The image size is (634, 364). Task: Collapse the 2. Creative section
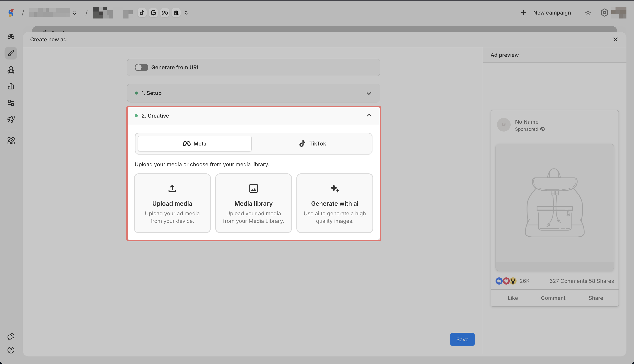coord(369,115)
